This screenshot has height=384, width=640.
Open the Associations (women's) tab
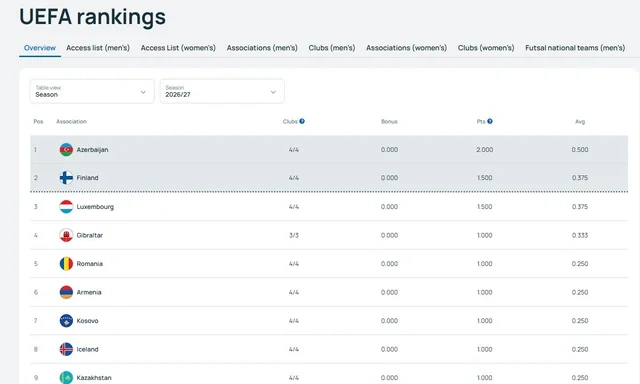pyautogui.click(x=407, y=48)
